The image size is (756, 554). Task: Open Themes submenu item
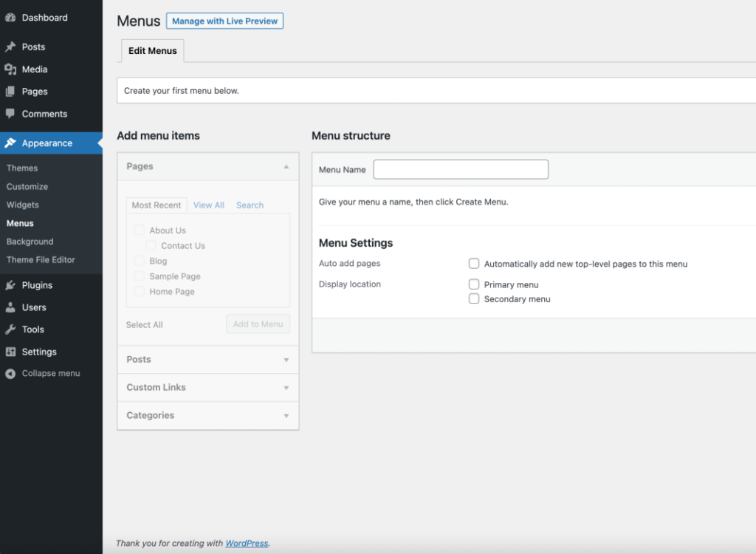pyautogui.click(x=22, y=168)
